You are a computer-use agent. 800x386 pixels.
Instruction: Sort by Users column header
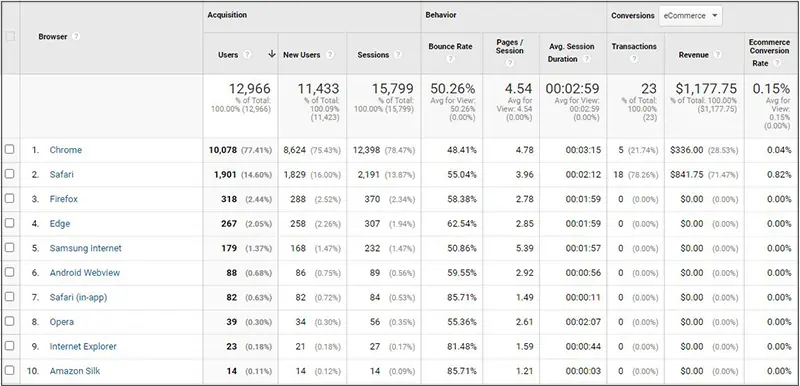tap(228, 55)
